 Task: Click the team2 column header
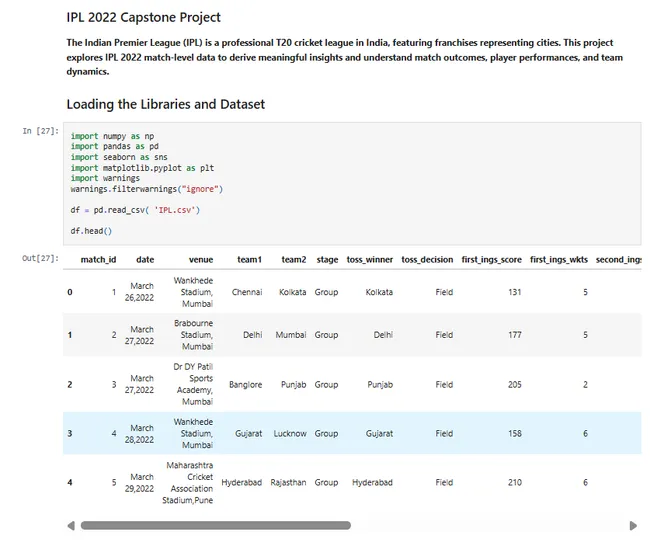[294, 260]
